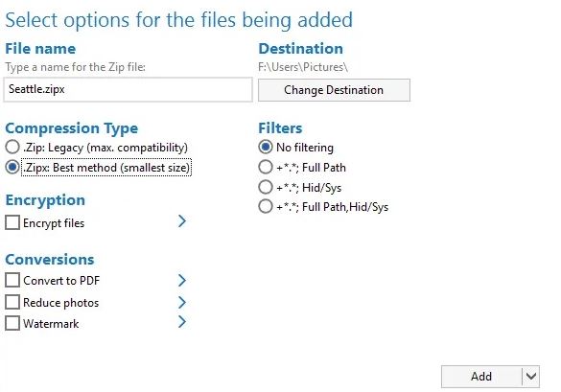Open the Add button dropdown arrow
Screen dimensions: 561x392
[x=531, y=377]
